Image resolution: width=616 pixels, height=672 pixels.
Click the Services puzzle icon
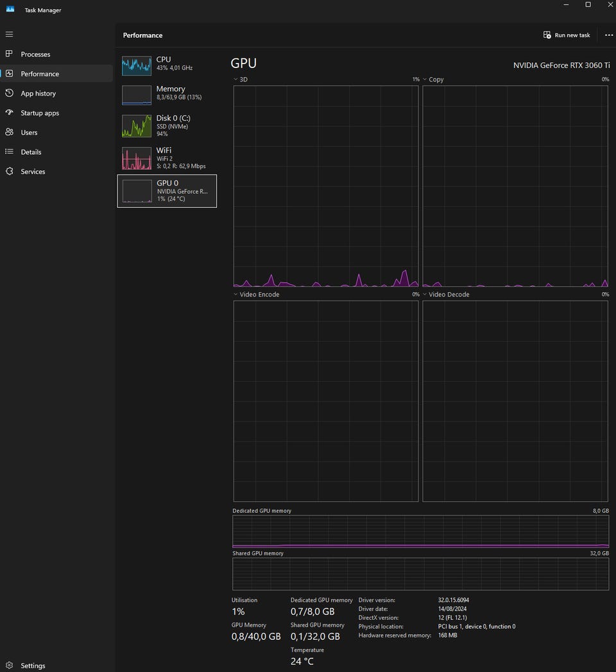coord(9,171)
